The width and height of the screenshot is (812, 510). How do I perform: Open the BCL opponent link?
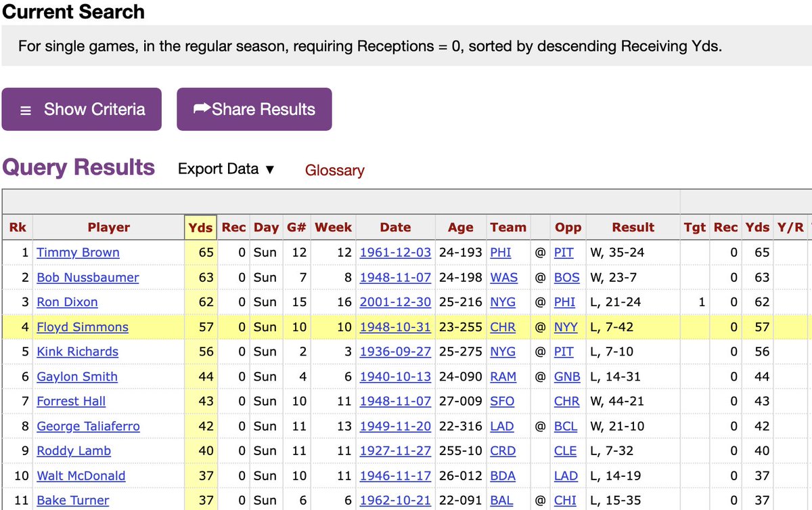(566, 426)
